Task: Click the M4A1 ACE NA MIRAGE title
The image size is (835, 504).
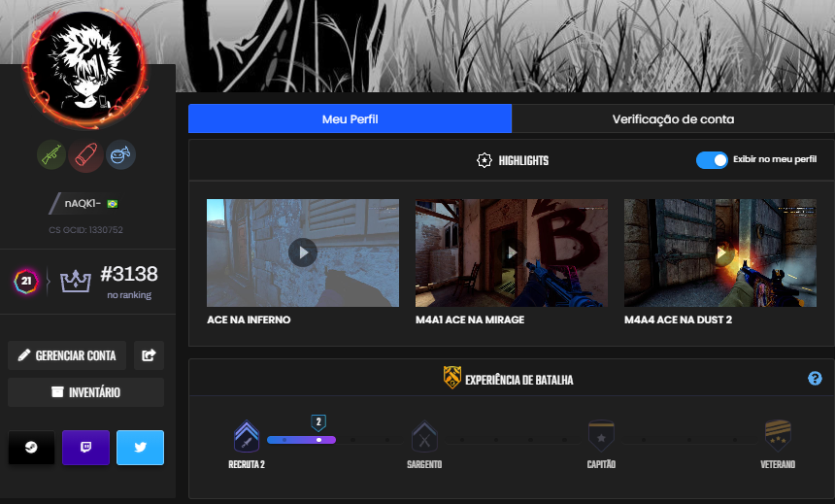Action: click(x=470, y=319)
